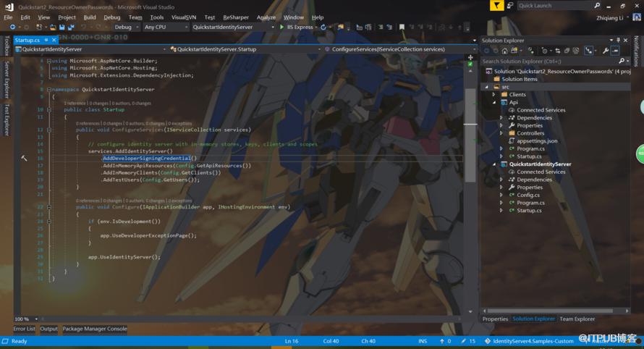Switch to the Team Explorer tab
This screenshot has height=349, width=644.
point(577,319)
